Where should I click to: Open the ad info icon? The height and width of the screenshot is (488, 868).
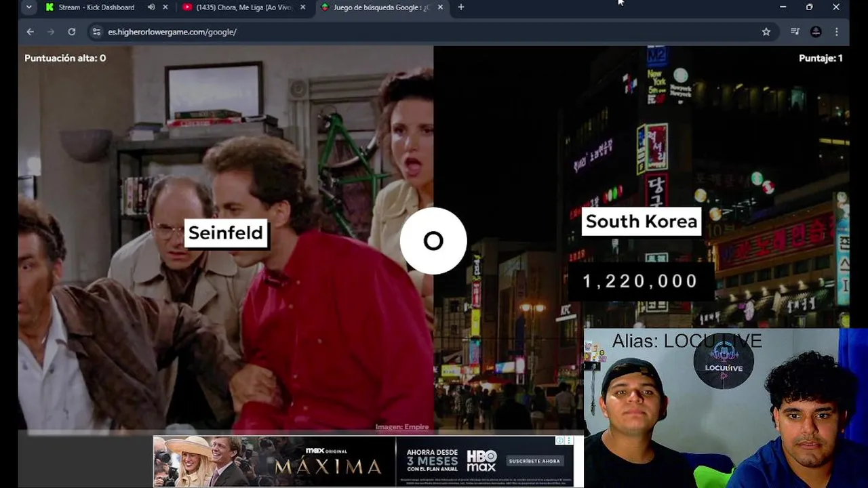tap(560, 441)
